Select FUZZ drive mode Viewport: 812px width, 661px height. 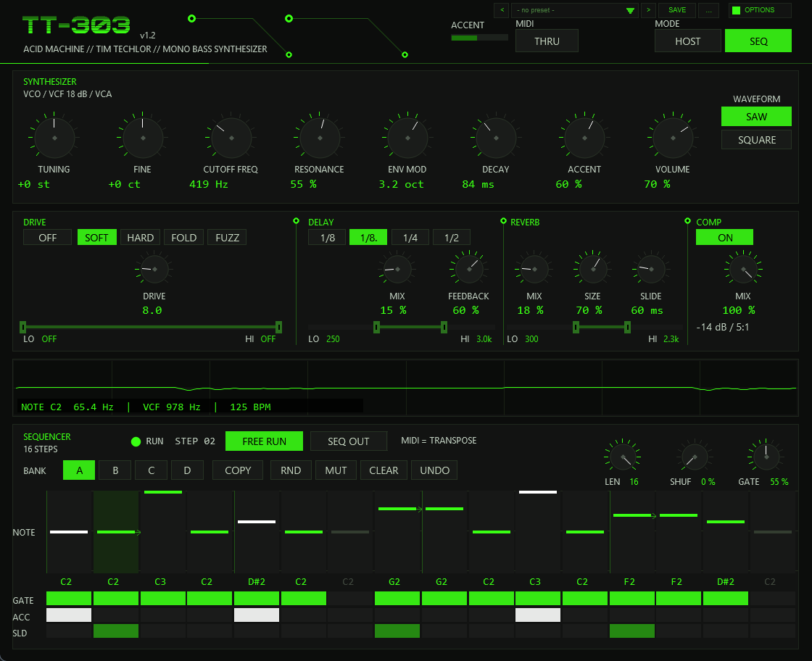point(227,238)
